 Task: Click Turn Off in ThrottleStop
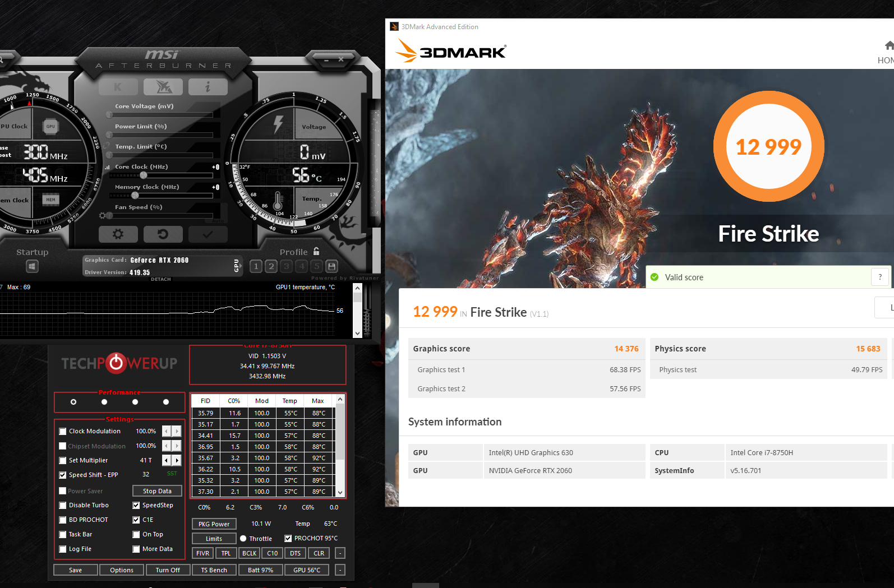168,570
